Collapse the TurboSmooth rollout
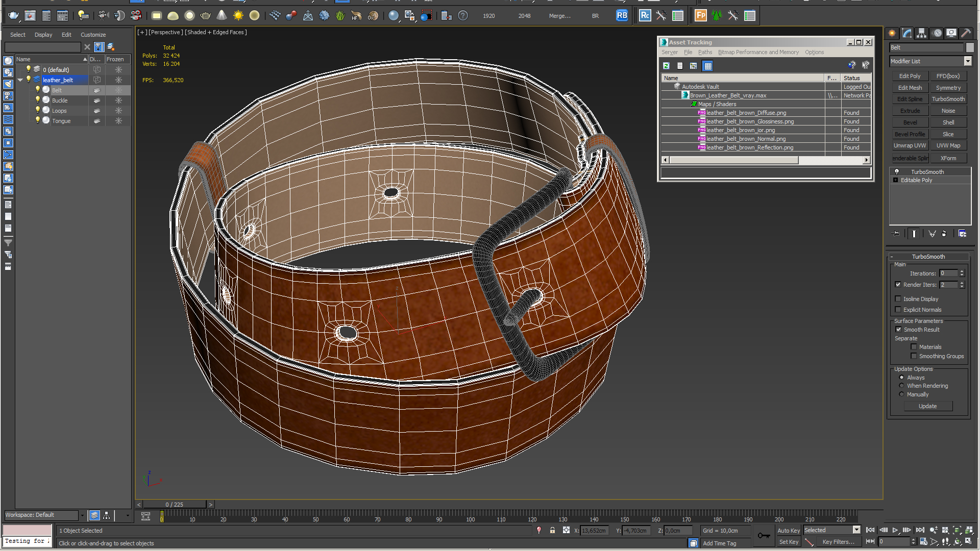 [x=892, y=257]
